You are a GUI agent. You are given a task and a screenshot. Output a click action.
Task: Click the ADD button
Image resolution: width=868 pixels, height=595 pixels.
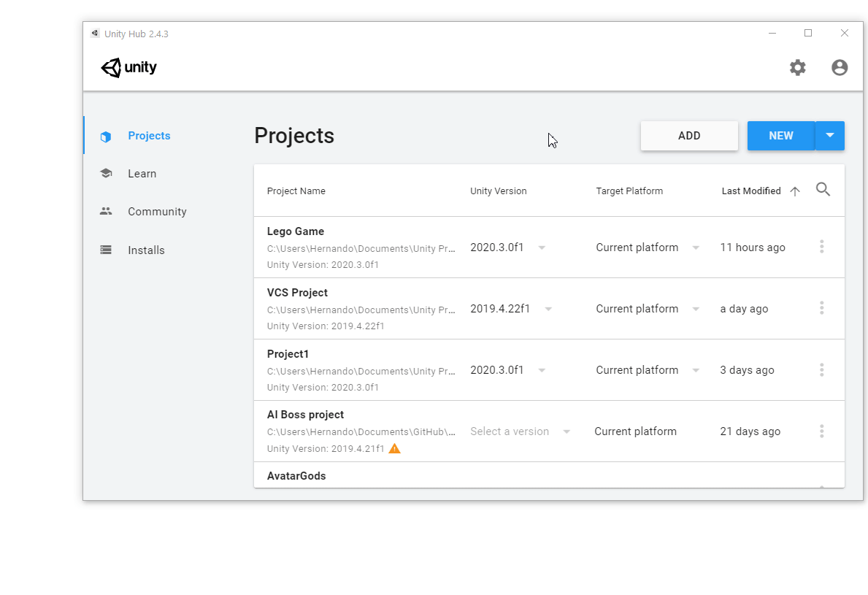[x=689, y=136]
